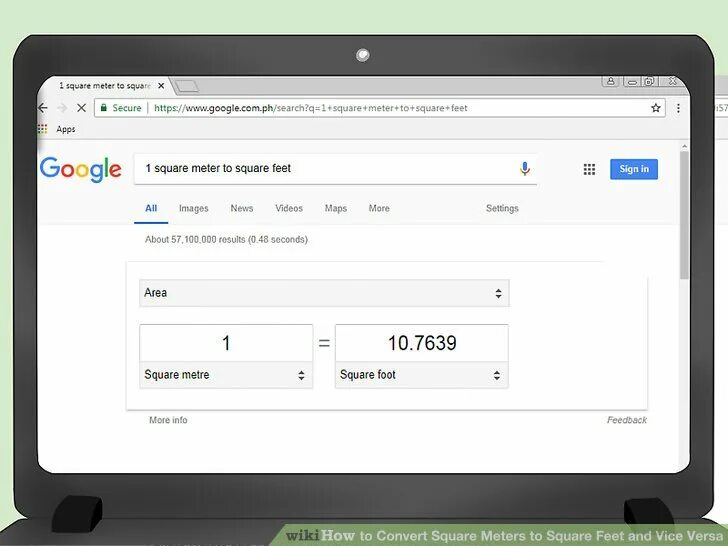The width and height of the screenshot is (728, 546).
Task: Click 'About 57,100,000 results' text
Action: [195, 240]
